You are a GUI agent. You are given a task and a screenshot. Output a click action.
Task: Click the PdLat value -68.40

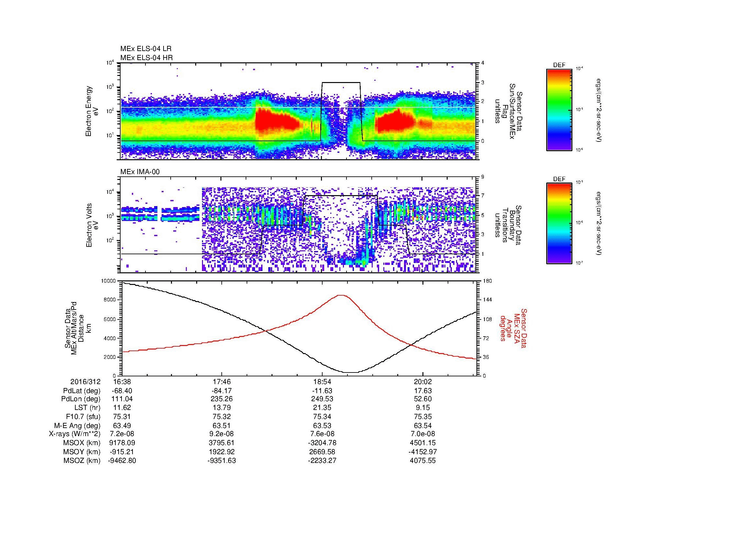click(x=122, y=391)
